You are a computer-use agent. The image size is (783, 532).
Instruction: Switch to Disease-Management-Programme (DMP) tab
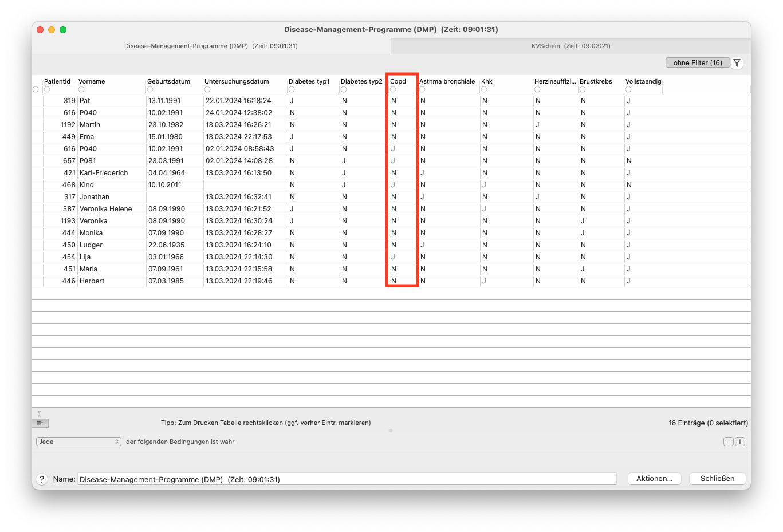[x=211, y=46]
